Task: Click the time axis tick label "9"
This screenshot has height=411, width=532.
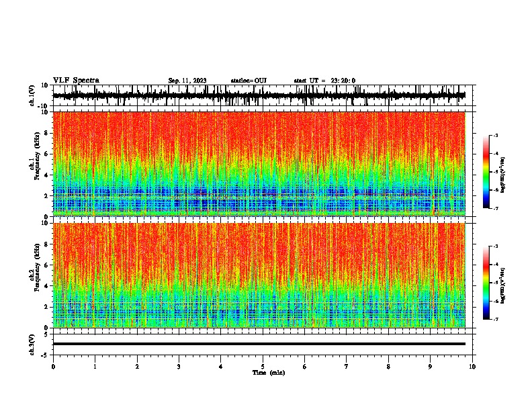Action: [430, 367]
